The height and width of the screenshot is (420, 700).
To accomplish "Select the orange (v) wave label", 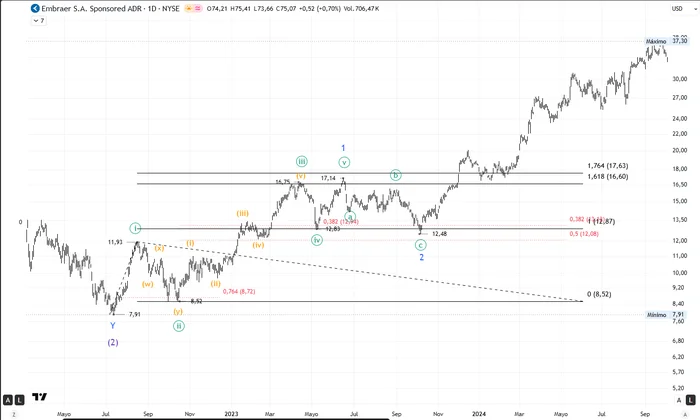I will click(x=301, y=176).
